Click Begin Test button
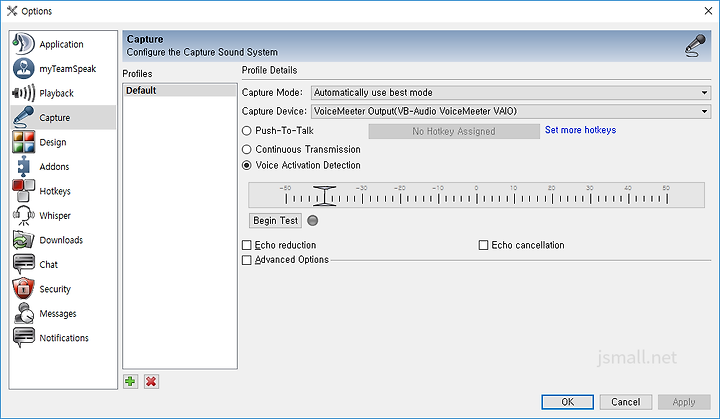Viewport: 720px width, 419px height. point(276,221)
